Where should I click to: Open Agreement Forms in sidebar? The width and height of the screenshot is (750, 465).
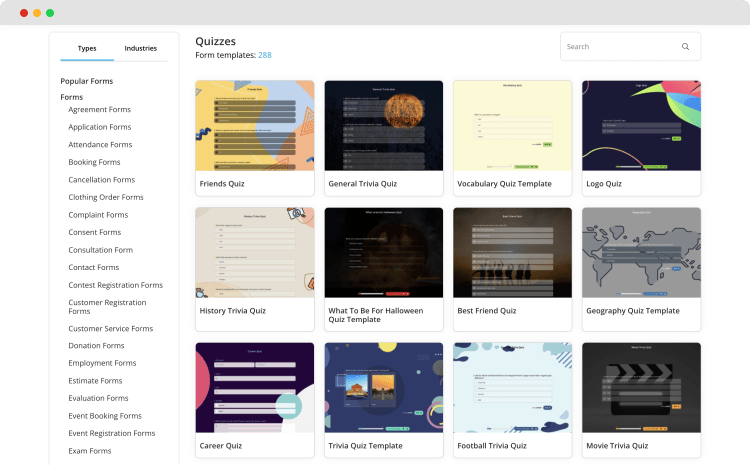tap(99, 110)
